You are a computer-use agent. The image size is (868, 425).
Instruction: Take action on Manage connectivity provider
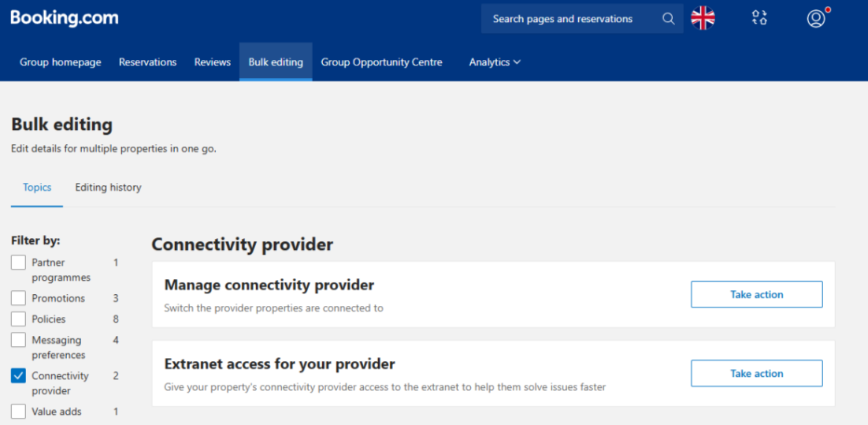pyautogui.click(x=757, y=294)
